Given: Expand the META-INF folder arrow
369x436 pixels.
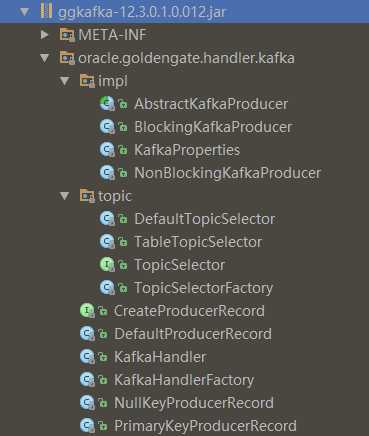Looking at the screenshot, I should coord(44,35).
